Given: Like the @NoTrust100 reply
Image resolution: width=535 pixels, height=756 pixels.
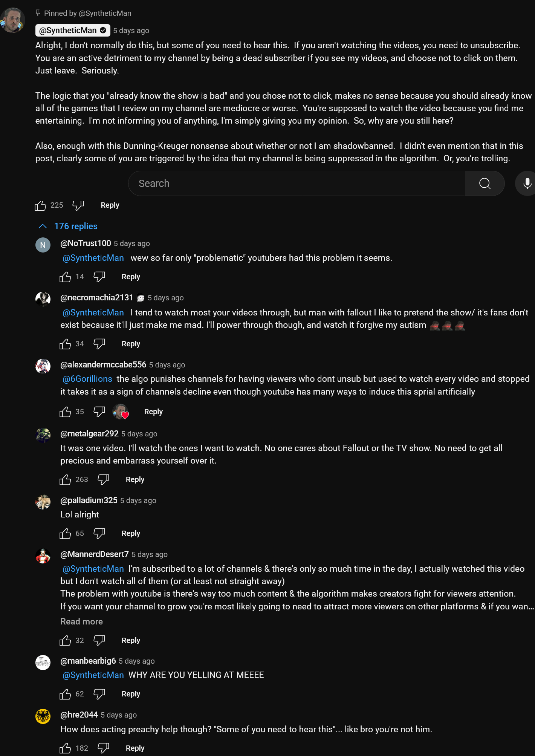Looking at the screenshot, I should point(65,277).
